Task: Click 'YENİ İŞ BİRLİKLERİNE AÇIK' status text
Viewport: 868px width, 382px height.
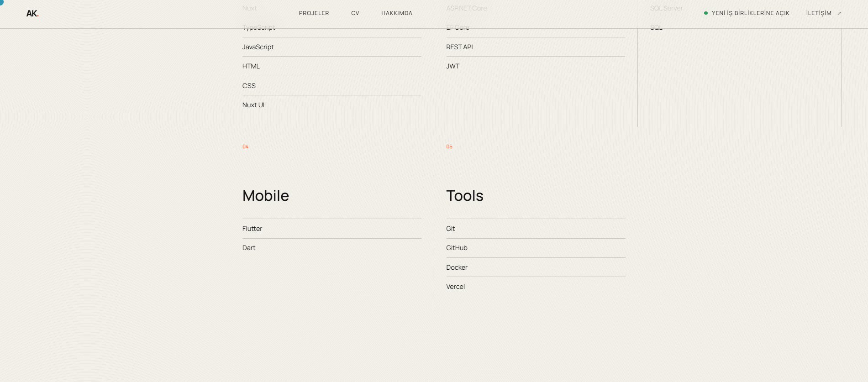Action: tap(750, 13)
